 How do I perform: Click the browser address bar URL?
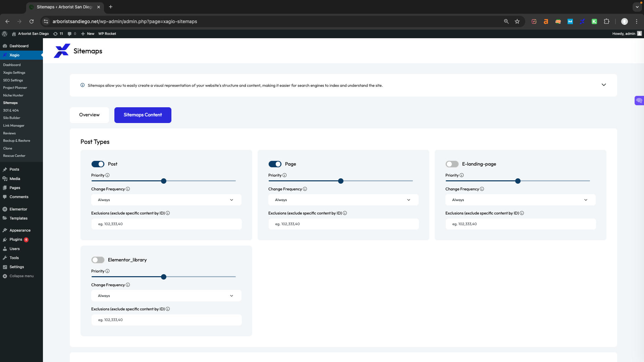coord(125,21)
